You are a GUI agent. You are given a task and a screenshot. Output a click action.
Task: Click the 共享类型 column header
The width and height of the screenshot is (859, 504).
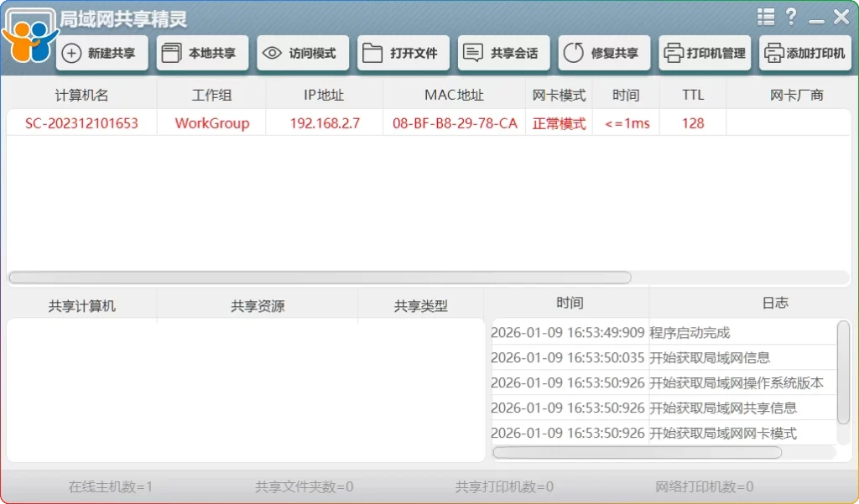pos(419,304)
